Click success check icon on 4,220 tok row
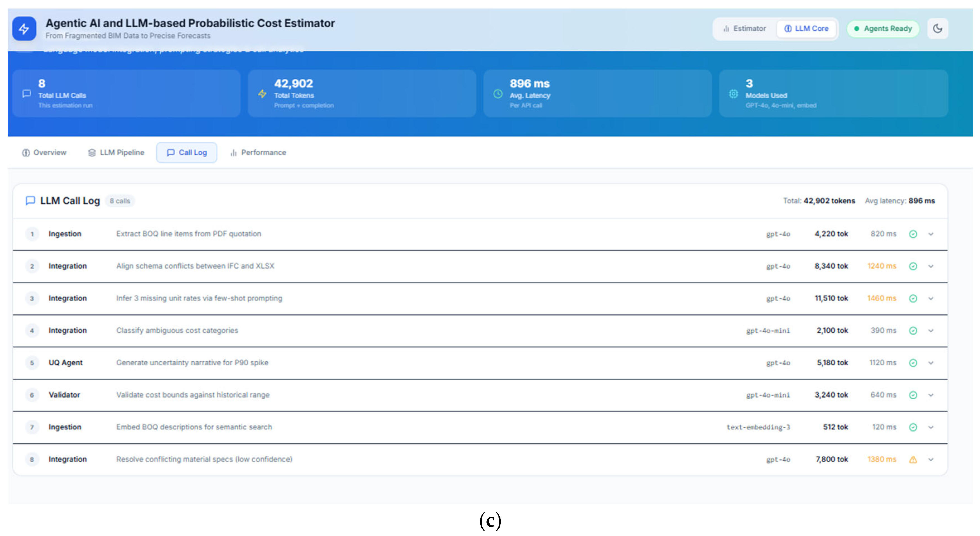This screenshot has width=980, height=536. [x=913, y=234]
